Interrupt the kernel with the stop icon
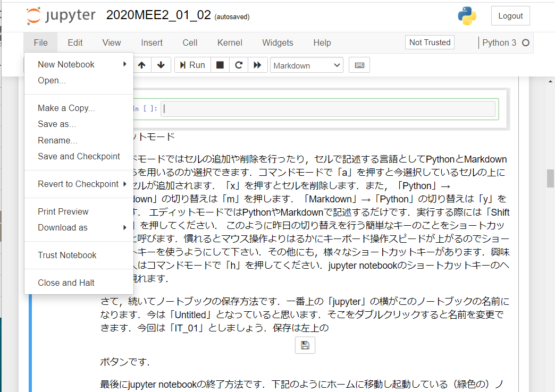 pos(220,65)
